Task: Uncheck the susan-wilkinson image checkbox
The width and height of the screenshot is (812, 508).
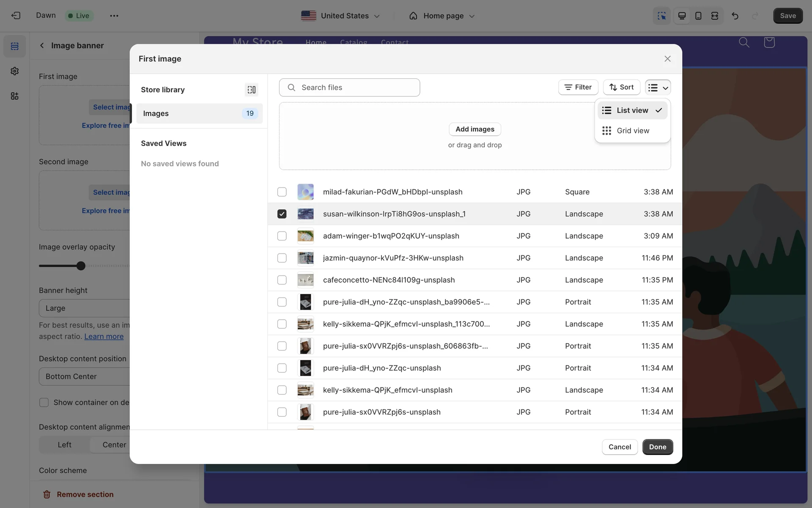Action: (x=282, y=214)
